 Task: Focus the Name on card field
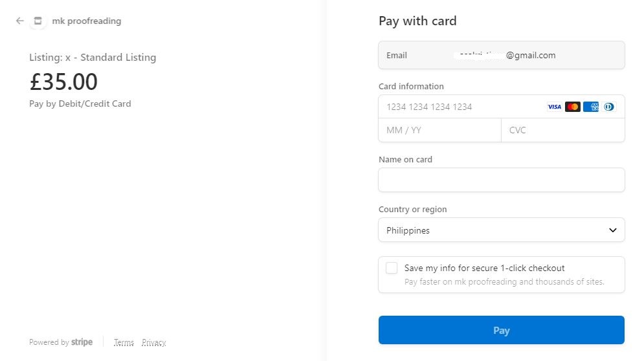(501, 180)
